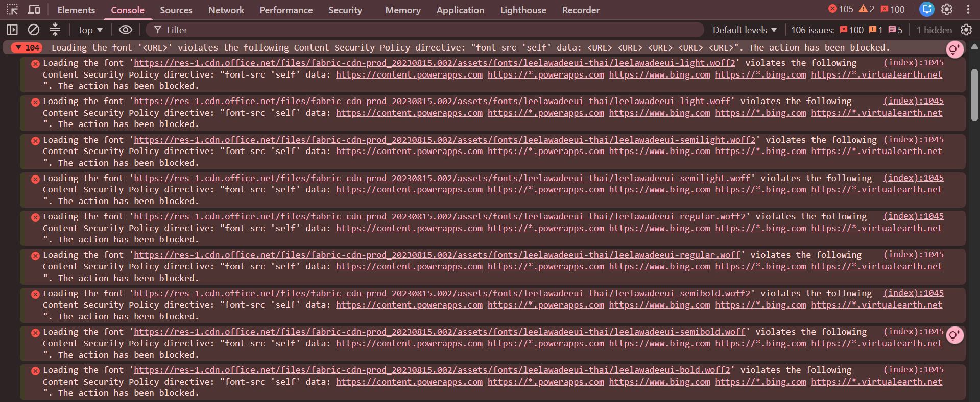Open the three-dot customize DevTools menu

pyautogui.click(x=968, y=9)
